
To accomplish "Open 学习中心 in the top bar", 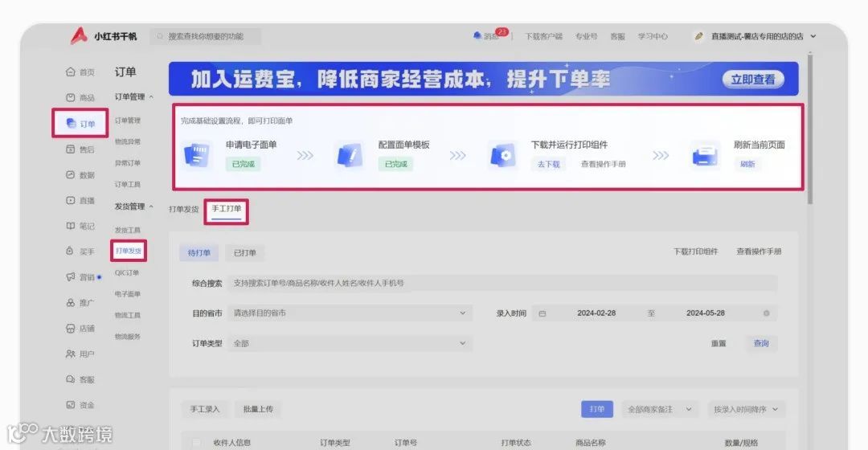I will (653, 36).
